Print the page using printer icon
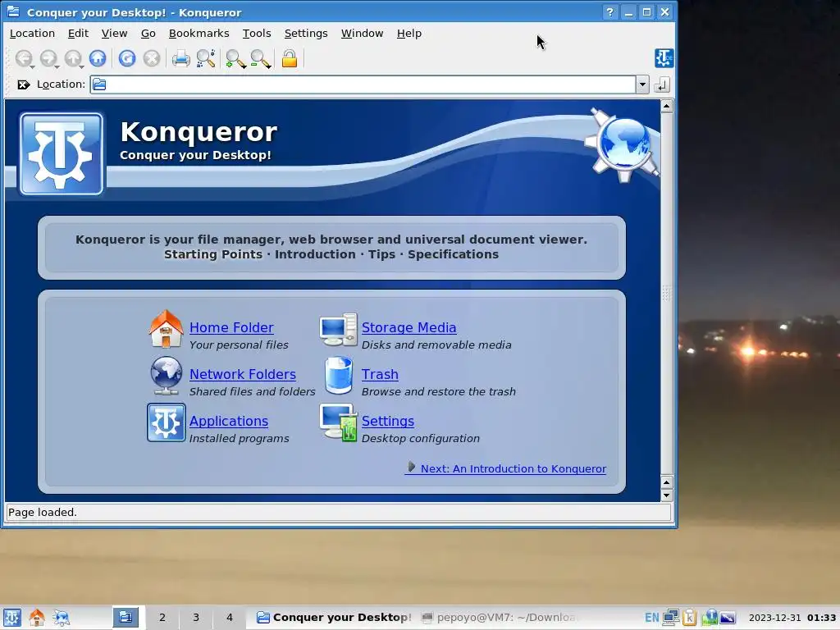The image size is (840, 630). click(x=181, y=58)
